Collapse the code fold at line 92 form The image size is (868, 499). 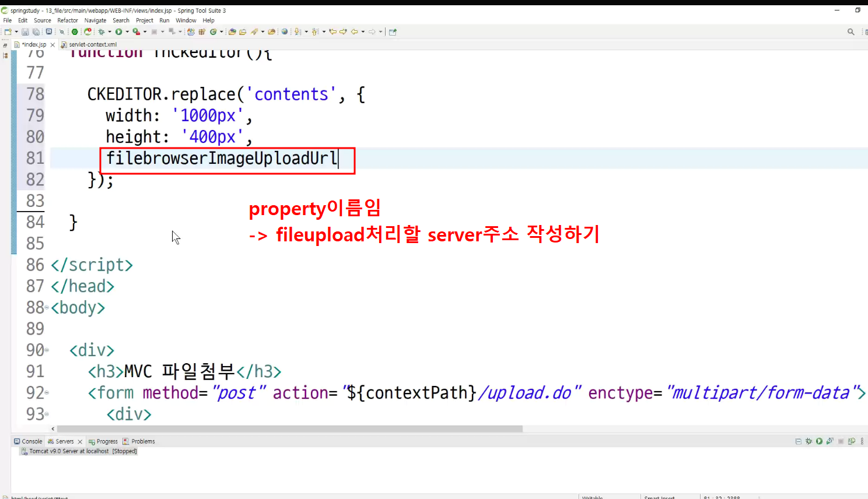47,393
